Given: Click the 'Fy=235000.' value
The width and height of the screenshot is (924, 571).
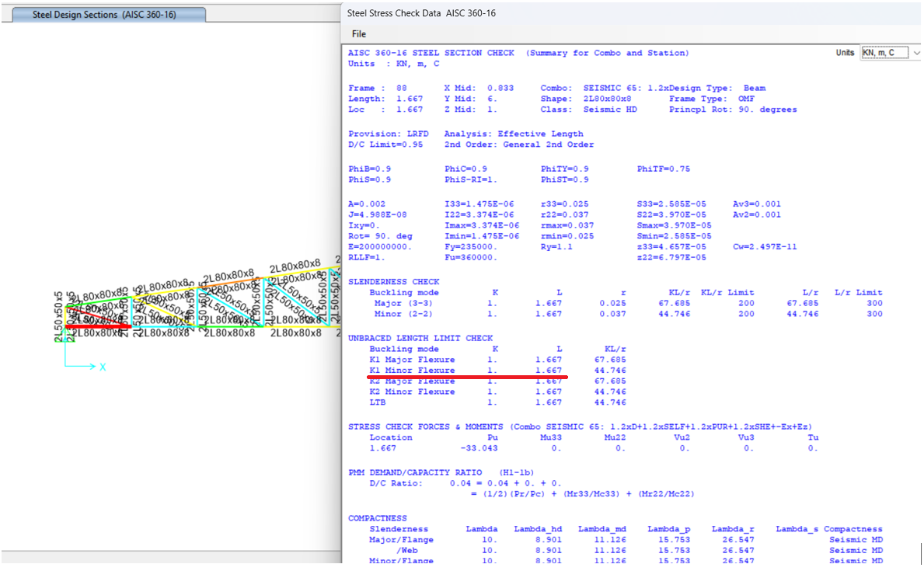Looking at the screenshot, I should (471, 246).
